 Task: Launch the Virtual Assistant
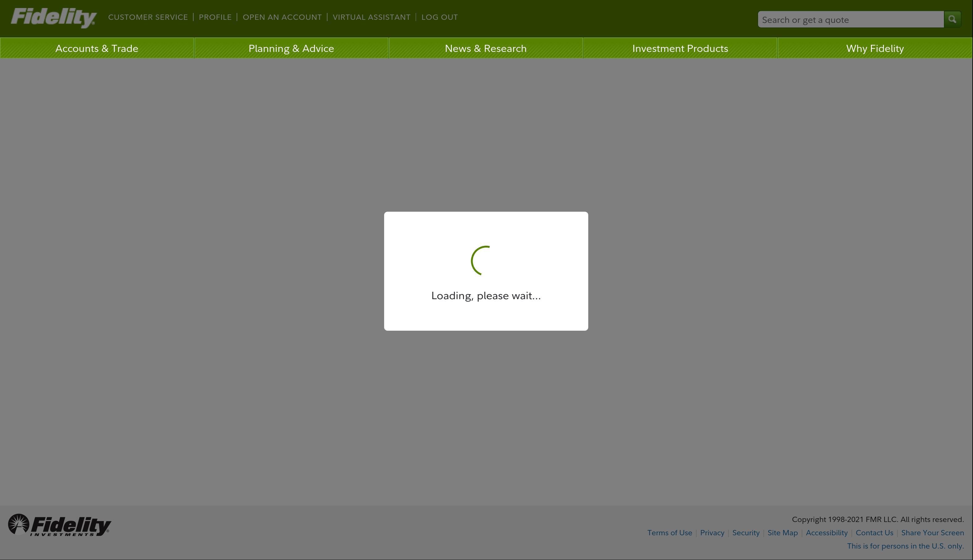(371, 17)
